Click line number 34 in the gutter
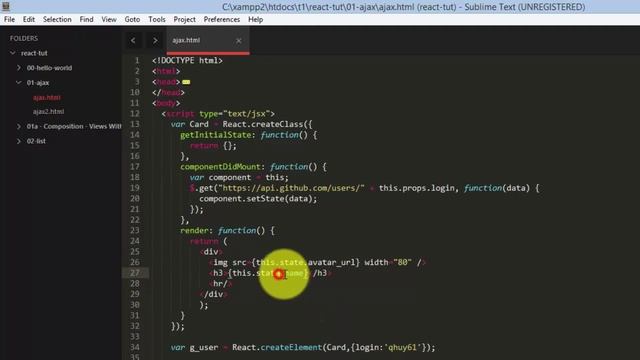This screenshot has width=640, height=360. (135, 347)
